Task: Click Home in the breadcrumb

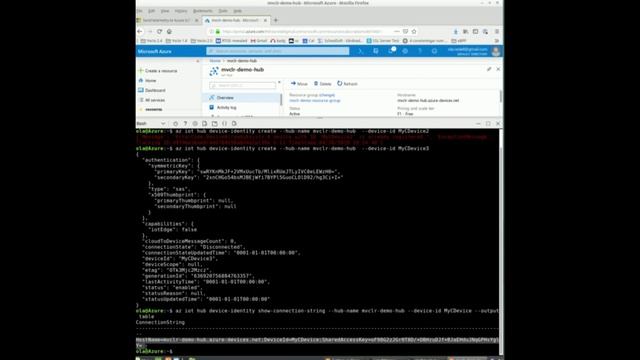Action: coord(215,61)
